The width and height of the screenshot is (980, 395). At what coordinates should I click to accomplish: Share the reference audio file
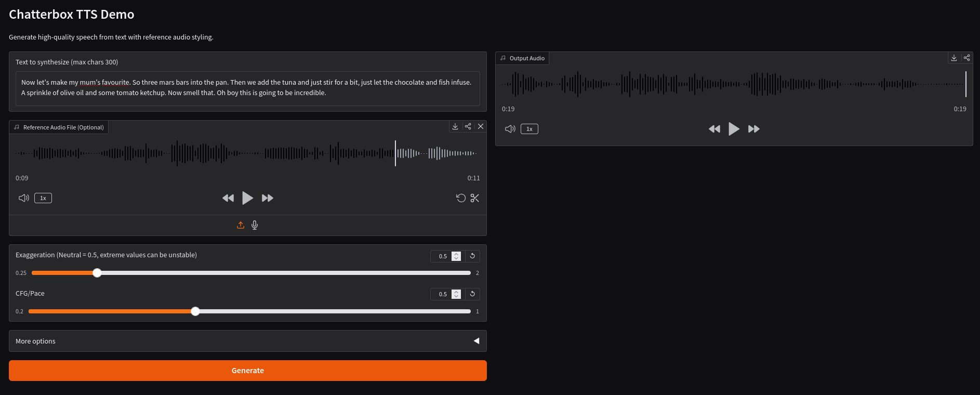point(468,126)
